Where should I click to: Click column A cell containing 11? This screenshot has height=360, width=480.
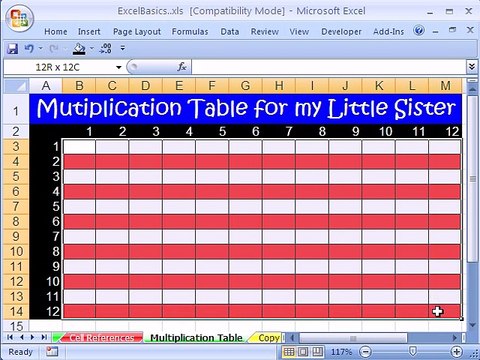pos(46,296)
